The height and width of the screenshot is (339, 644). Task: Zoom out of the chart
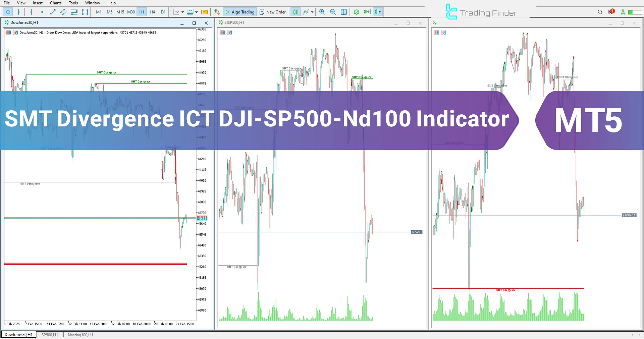tap(333, 12)
